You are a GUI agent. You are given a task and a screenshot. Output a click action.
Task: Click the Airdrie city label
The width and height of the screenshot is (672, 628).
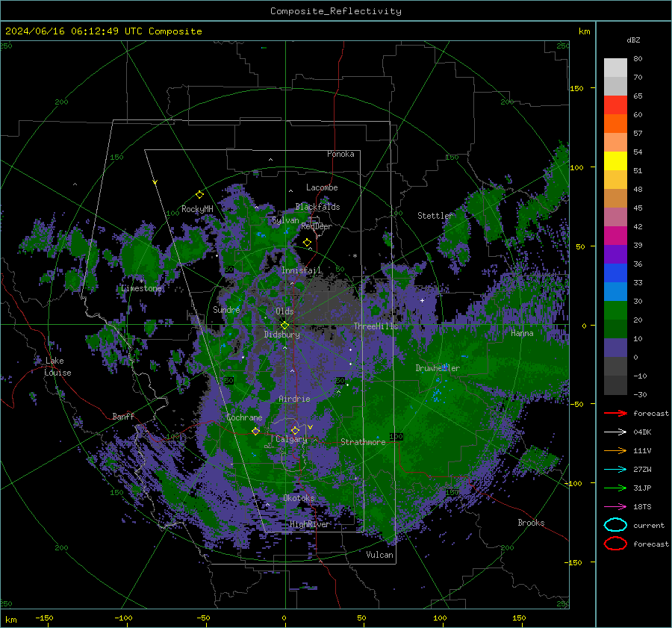pos(294,399)
